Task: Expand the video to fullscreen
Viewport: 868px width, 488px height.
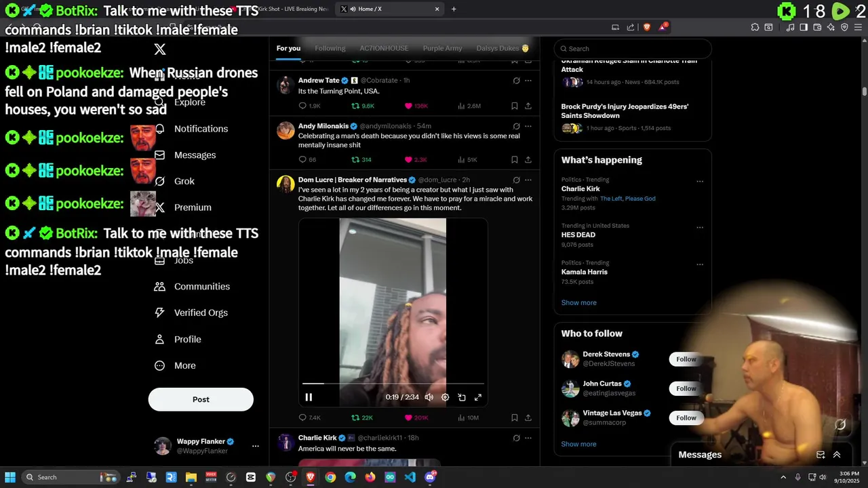Action: point(478,397)
